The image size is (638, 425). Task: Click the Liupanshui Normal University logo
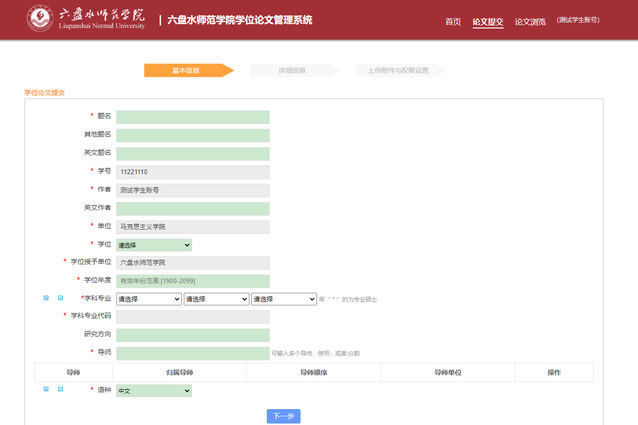[x=85, y=19]
